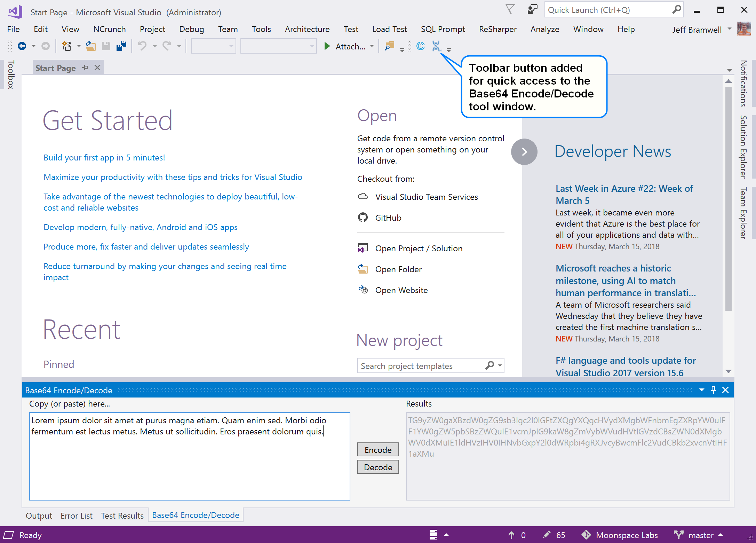Click the master branch icon in status bar
Viewport: 756px width, 543px height.
click(678, 535)
